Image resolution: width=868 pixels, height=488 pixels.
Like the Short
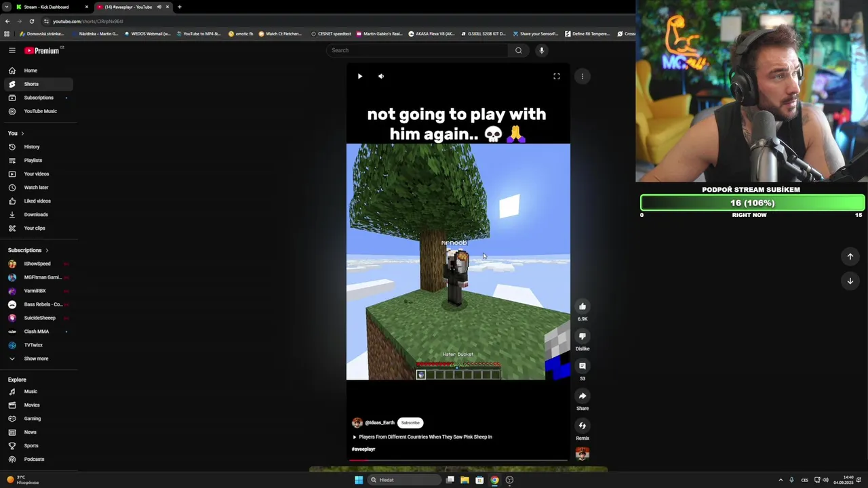pyautogui.click(x=583, y=306)
